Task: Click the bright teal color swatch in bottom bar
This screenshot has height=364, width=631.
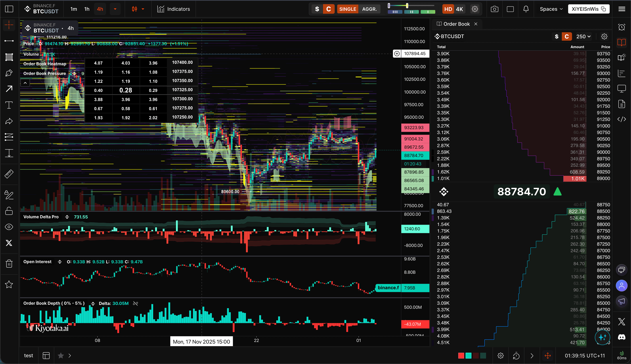Action: click(x=468, y=355)
